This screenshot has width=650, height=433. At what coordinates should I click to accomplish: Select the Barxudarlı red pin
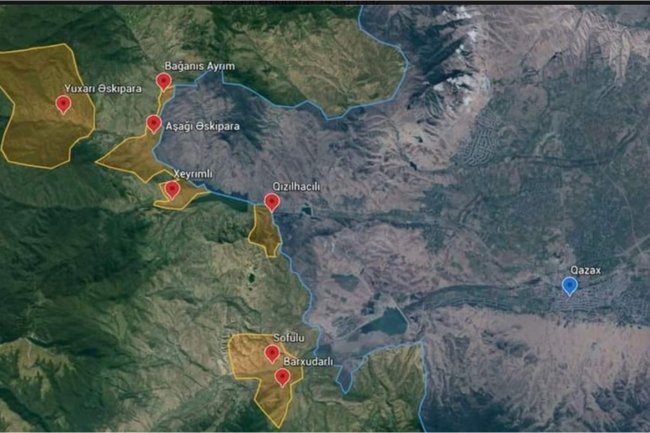[x=282, y=377]
